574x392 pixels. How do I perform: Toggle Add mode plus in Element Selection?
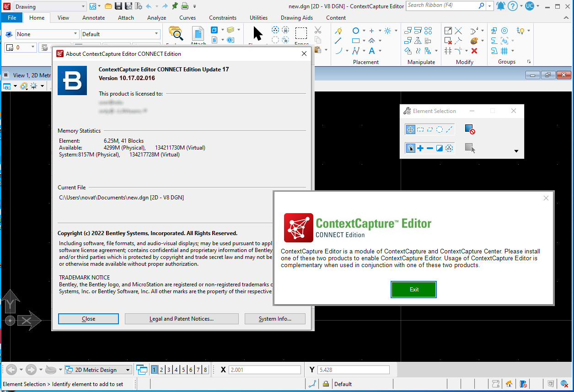point(420,148)
